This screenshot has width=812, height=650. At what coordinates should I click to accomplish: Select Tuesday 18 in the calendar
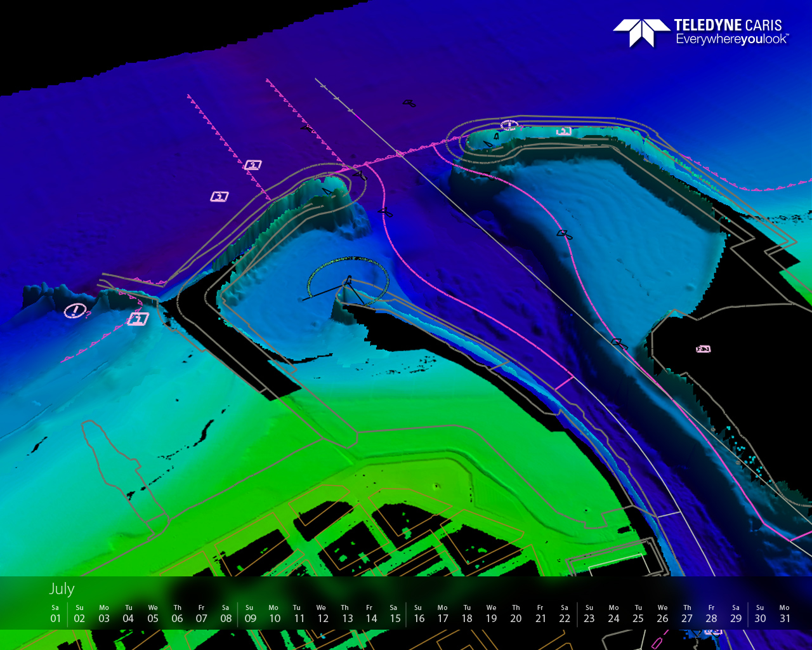tap(467, 614)
